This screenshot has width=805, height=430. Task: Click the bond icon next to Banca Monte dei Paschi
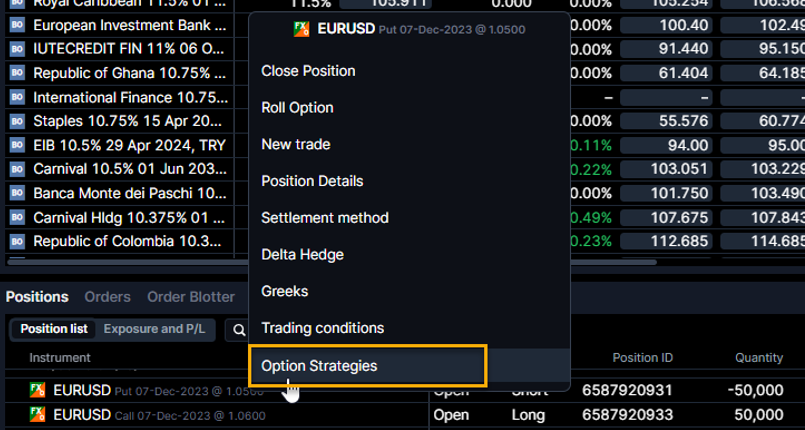click(17, 193)
